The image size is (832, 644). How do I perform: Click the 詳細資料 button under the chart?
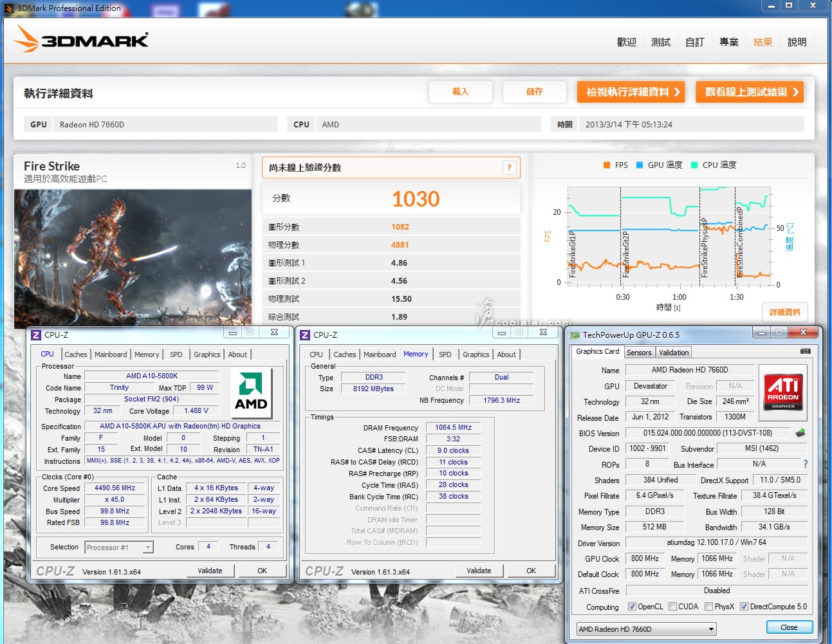click(x=785, y=312)
